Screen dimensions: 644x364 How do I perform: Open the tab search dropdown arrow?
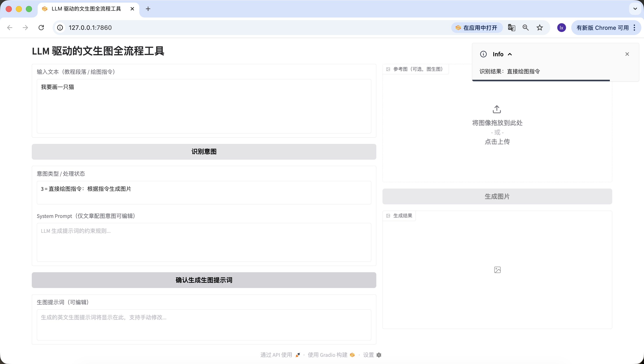[x=635, y=9]
